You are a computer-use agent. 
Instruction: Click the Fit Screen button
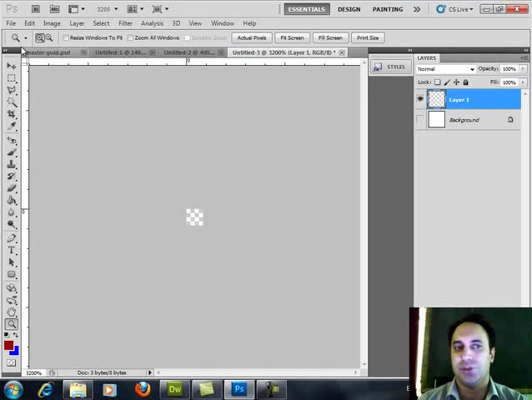pyautogui.click(x=292, y=38)
